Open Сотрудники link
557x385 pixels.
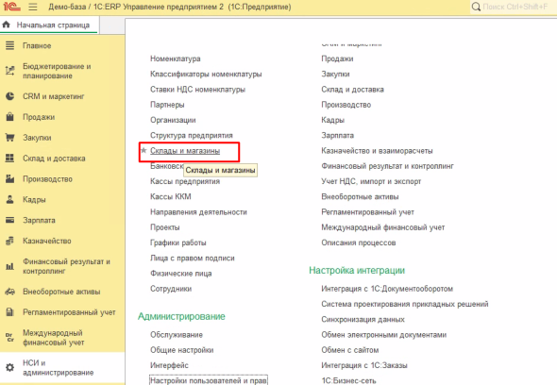(x=171, y=289)
